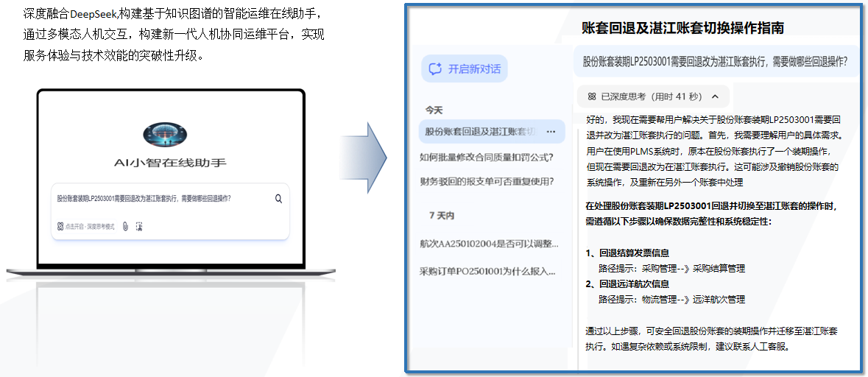Click the user question bubble about LP2503001

(x=714, y=63)
